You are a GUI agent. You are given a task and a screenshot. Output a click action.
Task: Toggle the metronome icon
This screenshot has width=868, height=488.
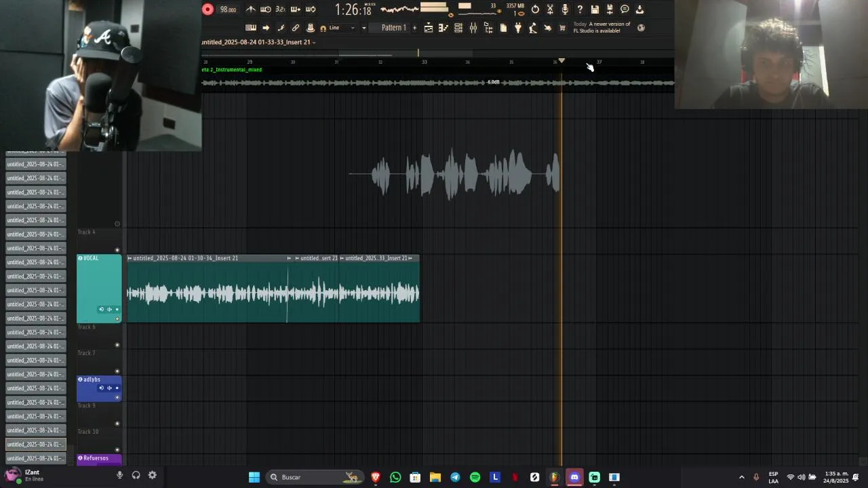coord(251,9)
